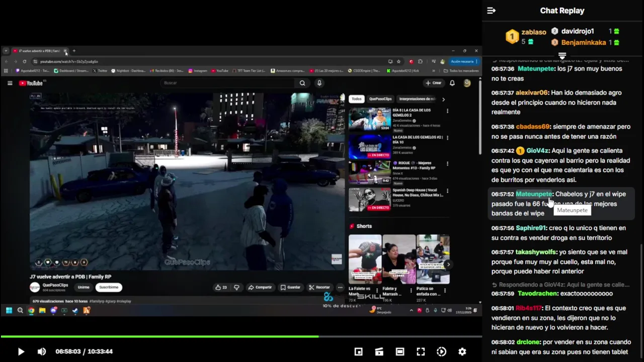Show more filter chips with the arrow
The width and height of the screenshot is (644, 362).
point(443,99)
